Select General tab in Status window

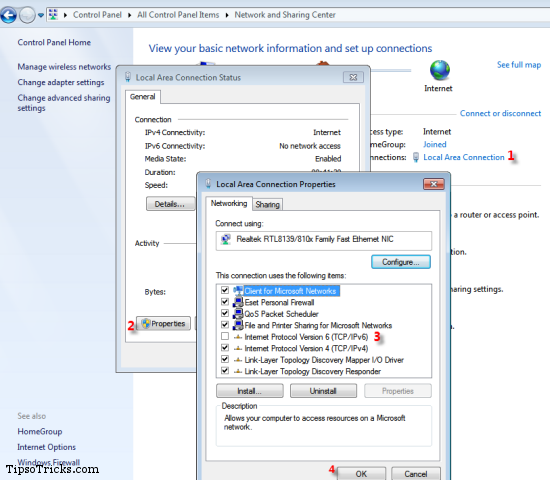[x=142, y=96]
